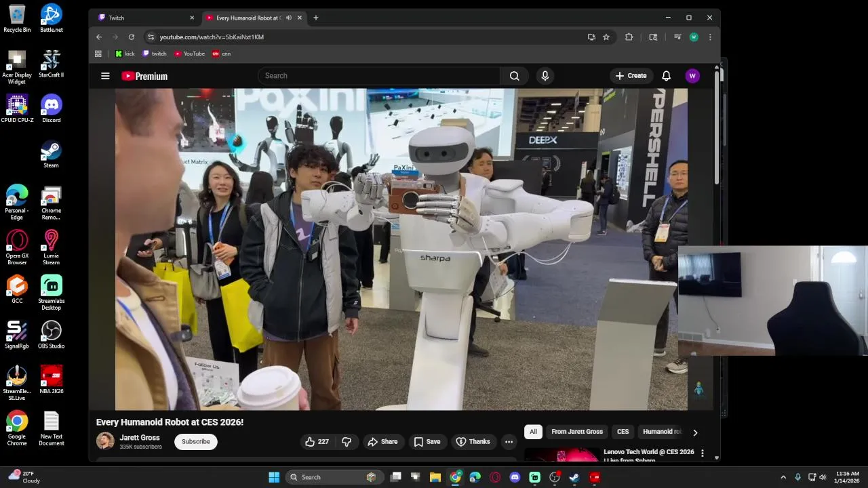Viewport: 868px width, 488px height.
Task: Open the cnn bookmark
Action: point(221,54)
